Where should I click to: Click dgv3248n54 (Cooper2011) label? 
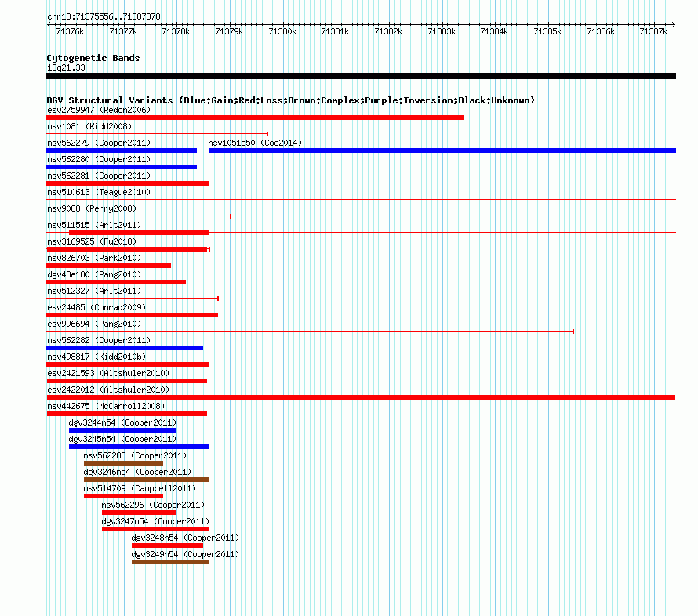[x=185, y=538]
